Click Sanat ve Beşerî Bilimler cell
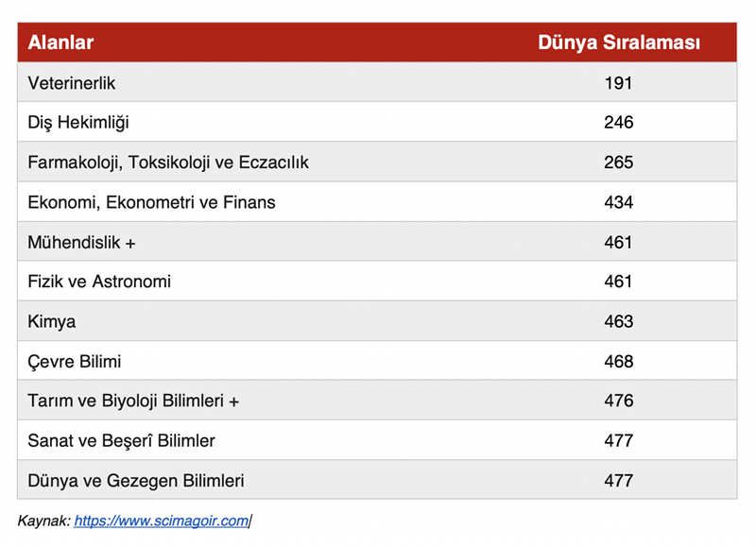Viewport: 756px width, 547px height. pos(122,440)
